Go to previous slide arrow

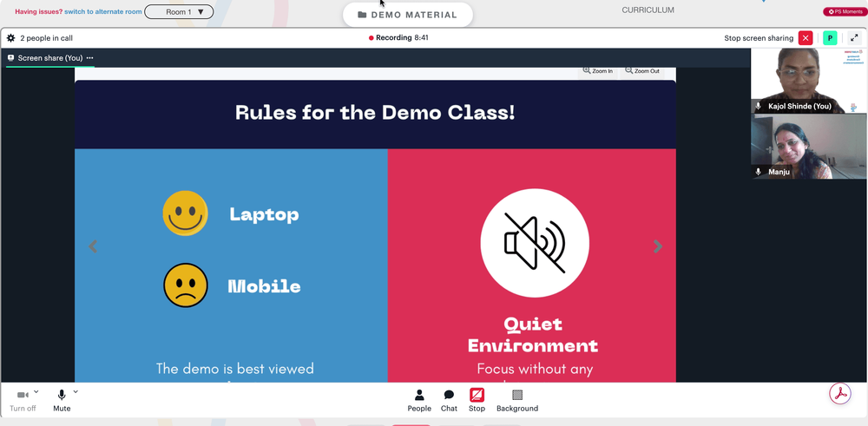click(93, 246)
